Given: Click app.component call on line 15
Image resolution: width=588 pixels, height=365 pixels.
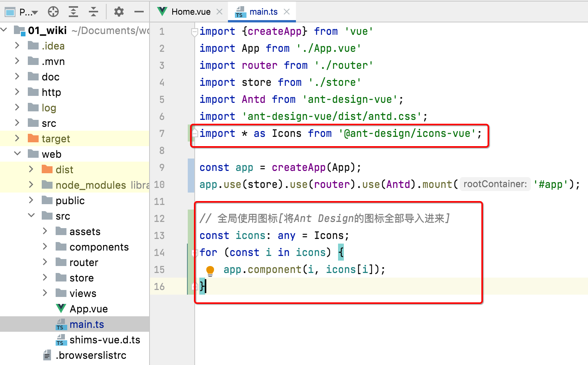Looking at the screenshot, I should tap(262, 269).
